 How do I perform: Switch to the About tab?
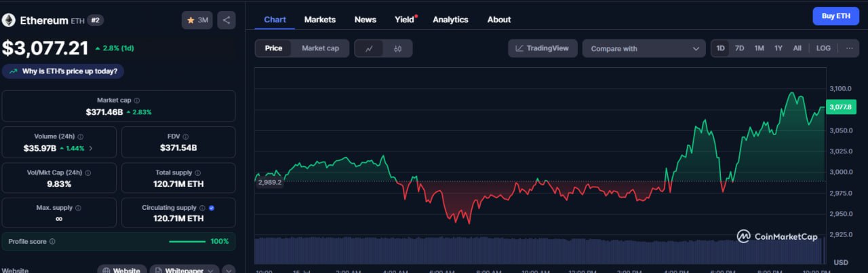pos(499,19)
